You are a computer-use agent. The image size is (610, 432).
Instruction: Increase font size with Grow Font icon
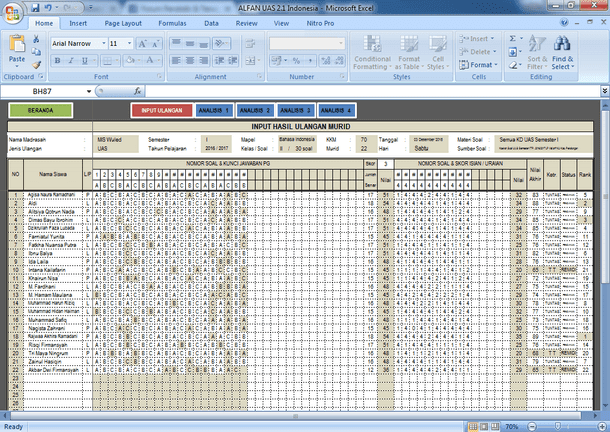tap(142, 44)
